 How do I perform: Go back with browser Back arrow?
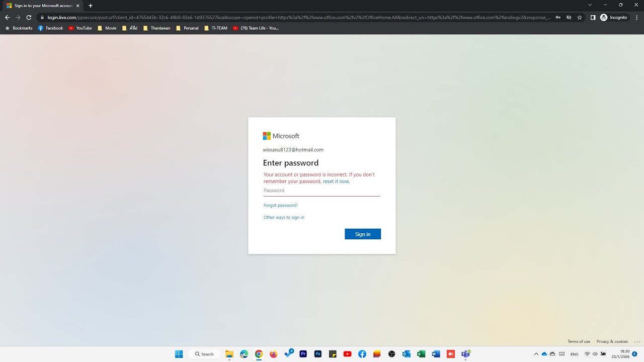[x=7, y=17]
